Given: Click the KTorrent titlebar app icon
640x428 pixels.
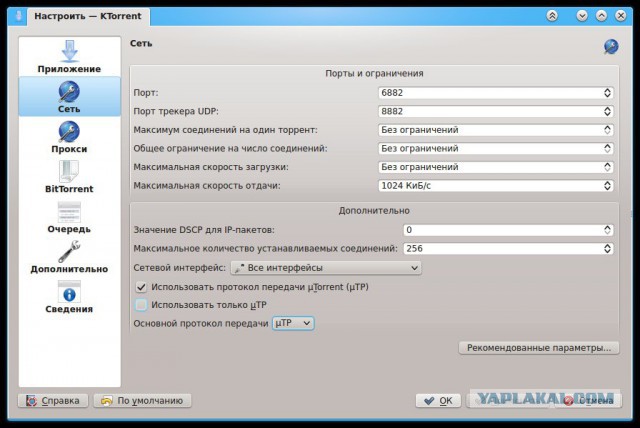Looking at the screenshot, I should 18,16.
